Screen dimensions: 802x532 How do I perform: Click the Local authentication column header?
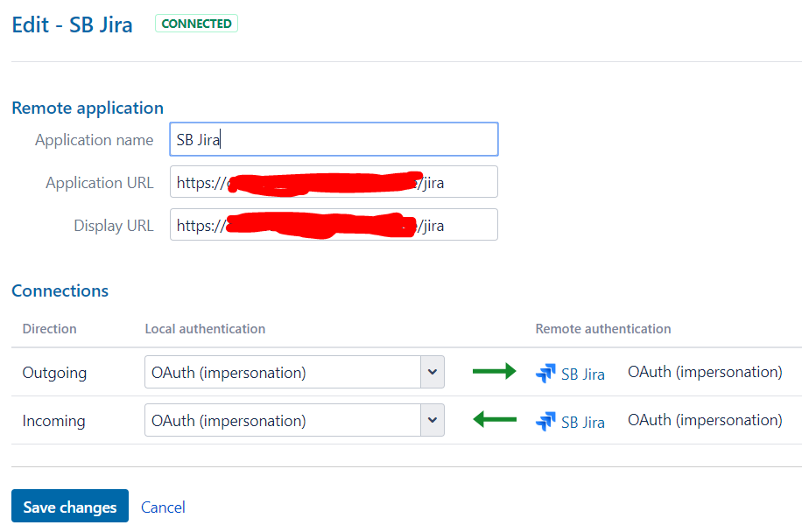(x=205, y=329)
